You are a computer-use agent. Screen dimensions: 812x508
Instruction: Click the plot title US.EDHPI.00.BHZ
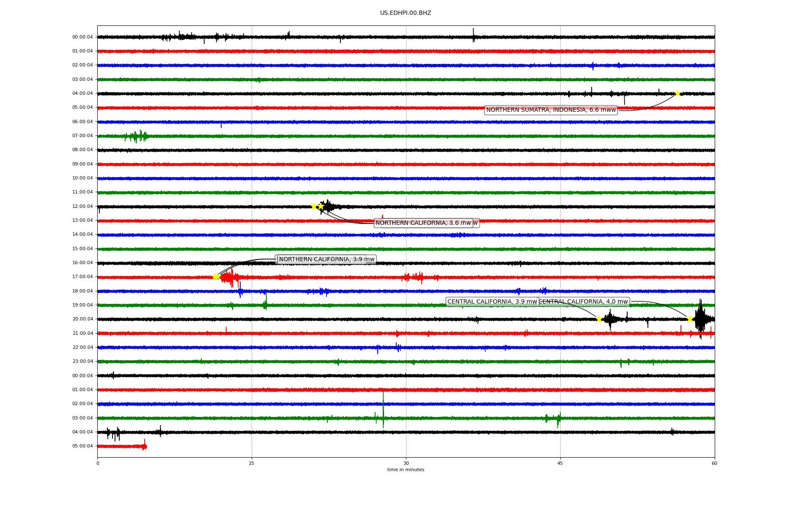coord(406,13)
